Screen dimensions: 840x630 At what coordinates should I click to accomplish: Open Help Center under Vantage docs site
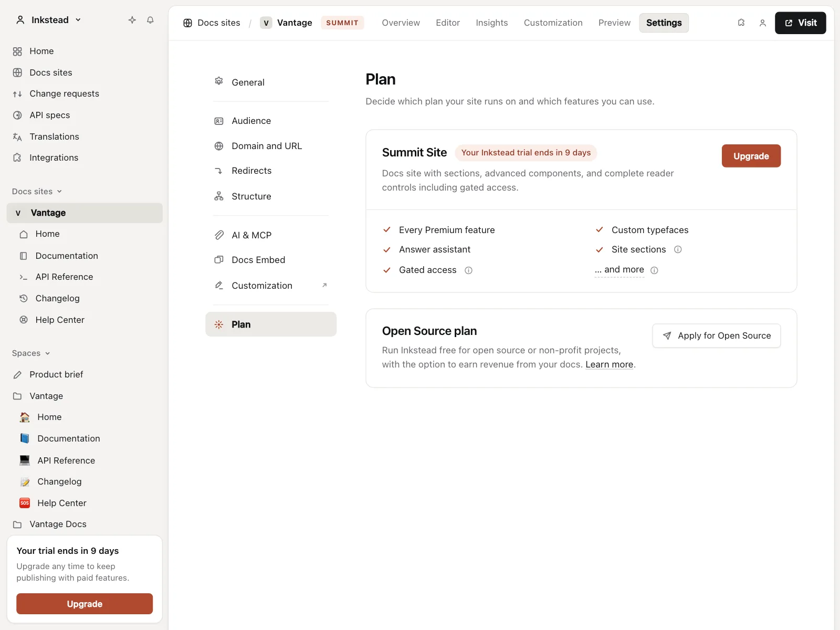coord(85,320)
